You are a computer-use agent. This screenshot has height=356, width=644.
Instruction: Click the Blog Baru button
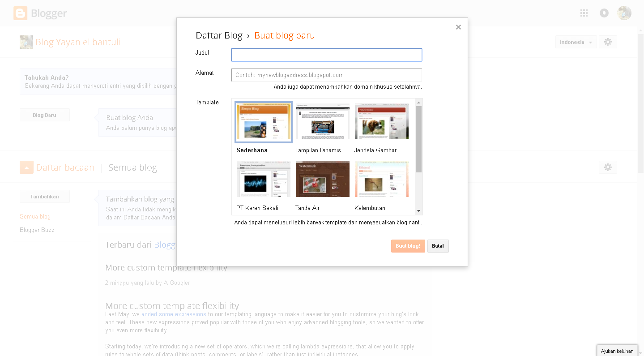[x=45, y=115]
